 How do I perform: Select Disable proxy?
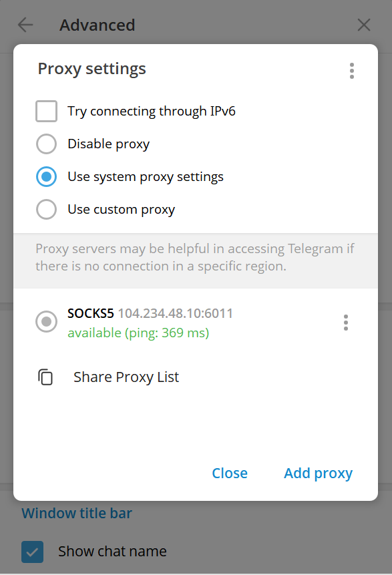(47, 144)
